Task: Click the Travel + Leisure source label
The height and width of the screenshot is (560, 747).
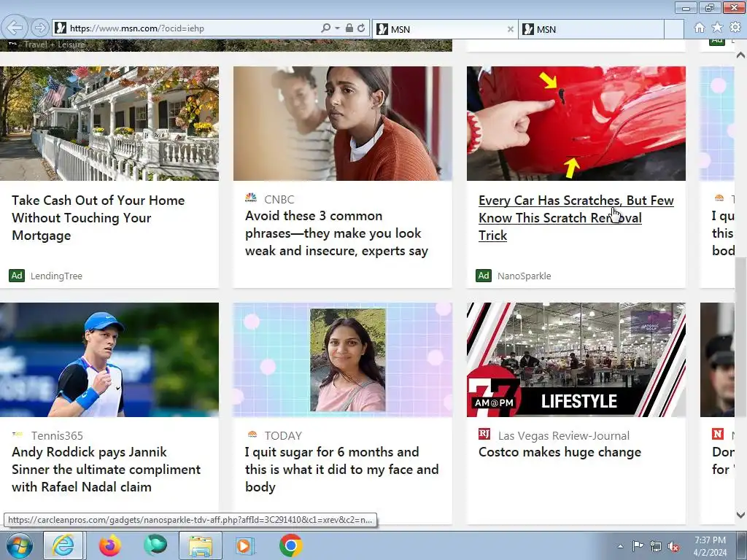Action: [x=54, y=44]
